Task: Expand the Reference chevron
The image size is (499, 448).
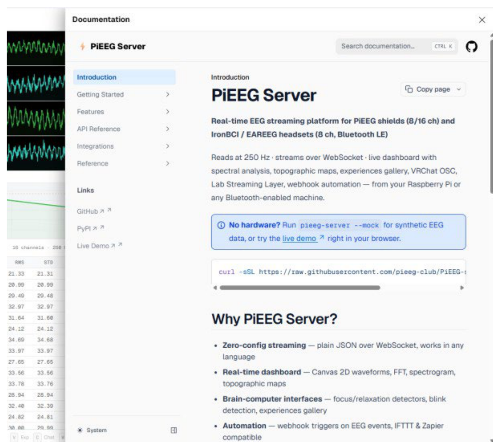Action: [168, 163]
